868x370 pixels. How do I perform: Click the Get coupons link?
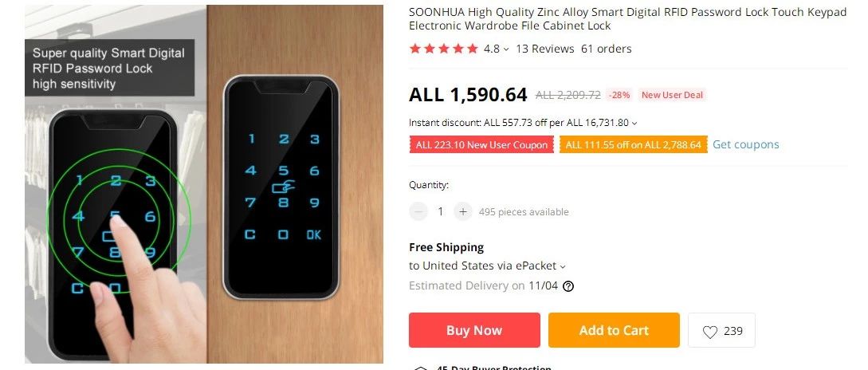(x=745, y=144)
